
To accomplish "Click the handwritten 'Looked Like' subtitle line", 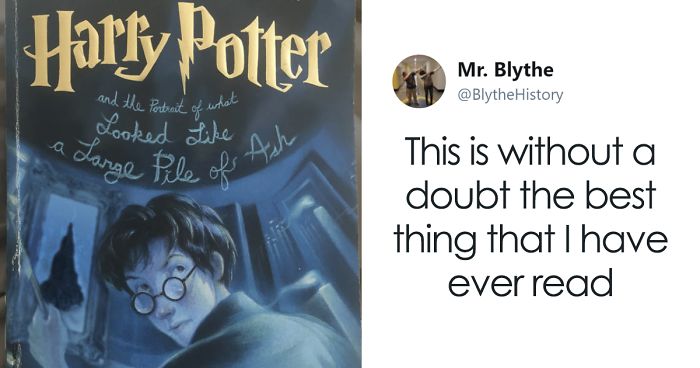I will click(164, 131).
